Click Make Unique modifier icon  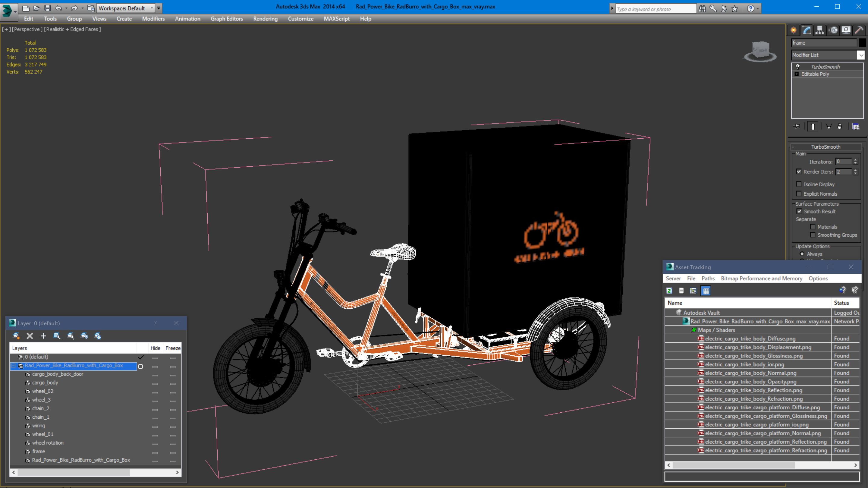click(x=829, y=126)
